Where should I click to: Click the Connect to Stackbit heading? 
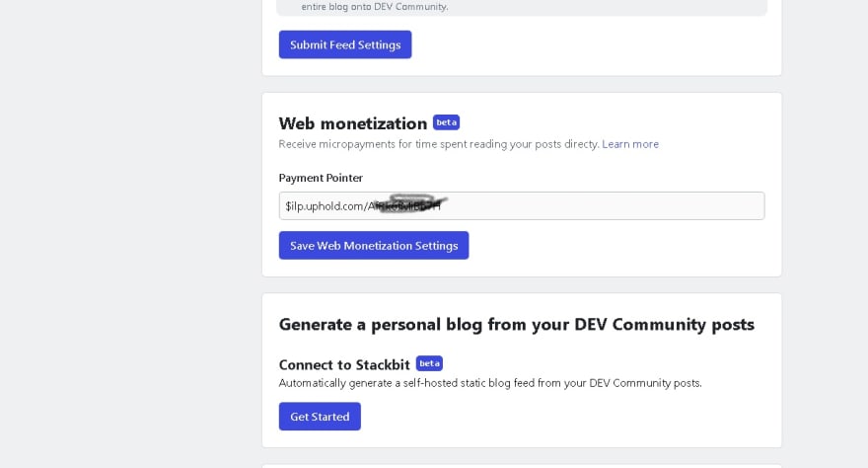tap(344, 364)
